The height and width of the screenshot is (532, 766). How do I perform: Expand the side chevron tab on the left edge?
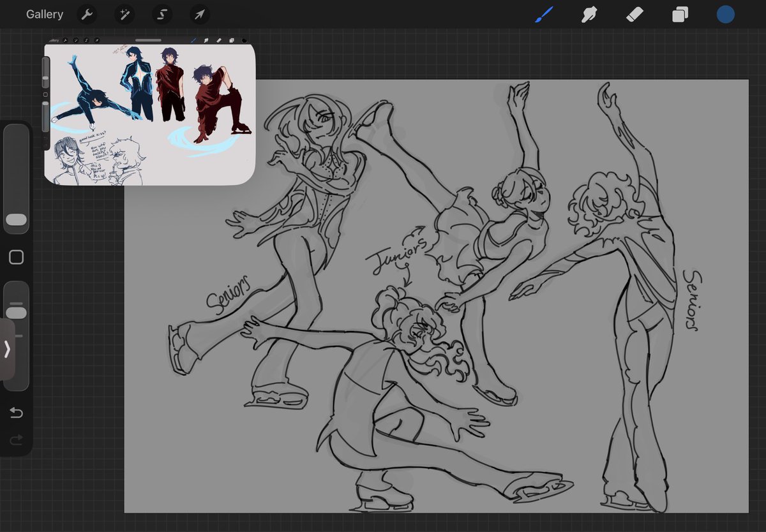click(x=7, y=349)
